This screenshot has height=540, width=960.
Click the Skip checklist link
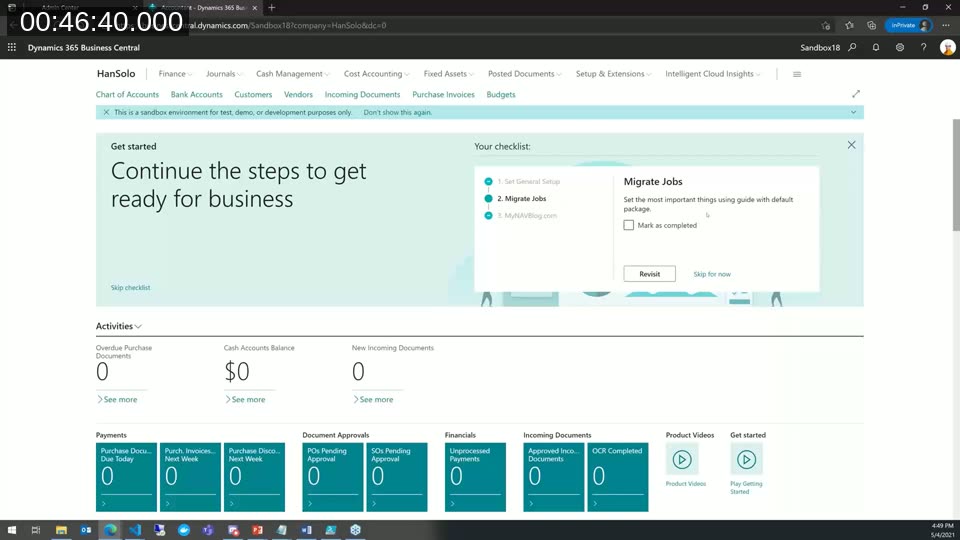click(130, 287)
